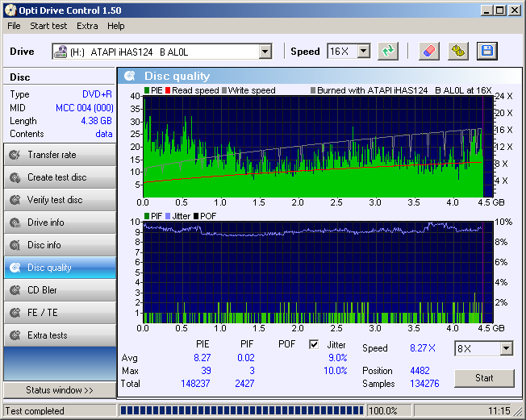Select the Disc info page
The width and height of the screenshot is (526, 420).
60,245
